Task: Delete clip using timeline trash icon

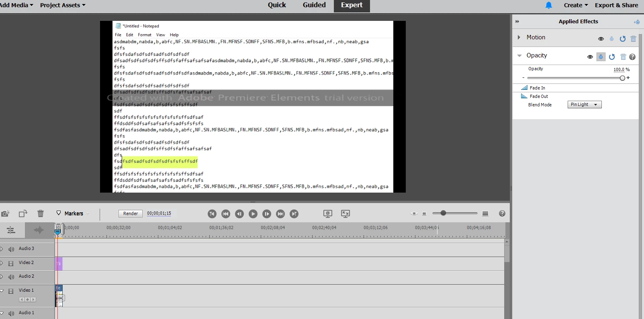Action: pyautogui.click(x=40, y=213)
